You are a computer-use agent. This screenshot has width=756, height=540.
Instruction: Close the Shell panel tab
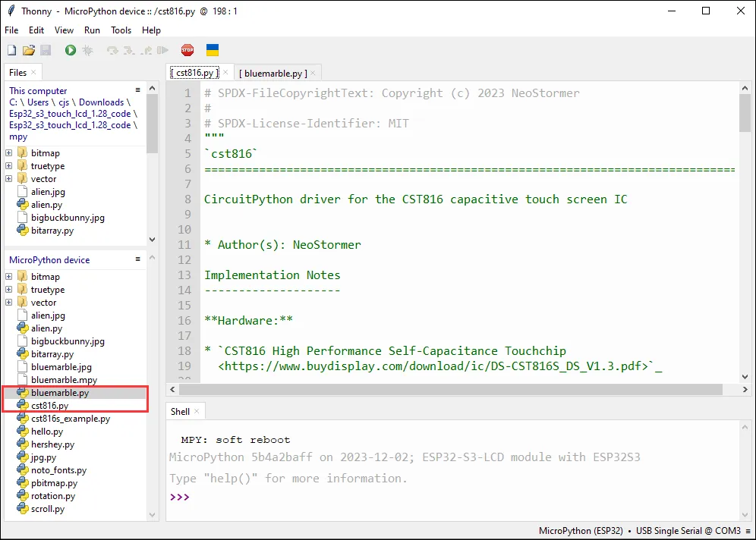197,412
